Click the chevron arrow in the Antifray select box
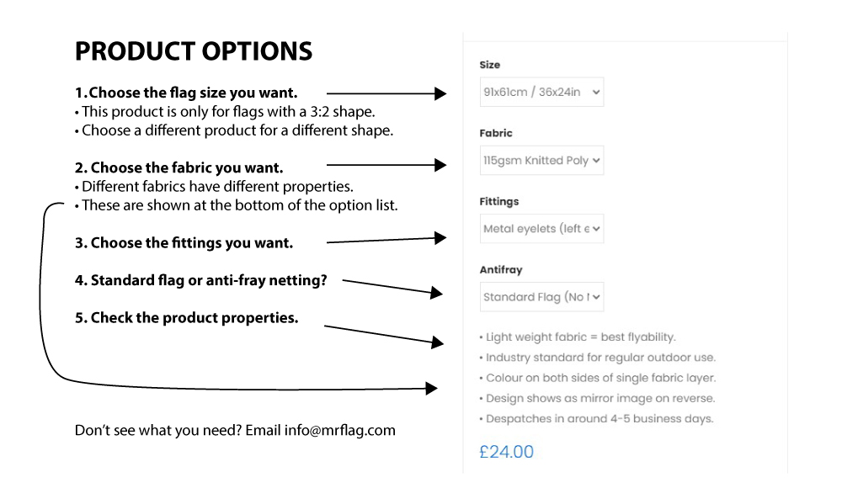This screenshot has width=842, height=504. pos(596,297)
